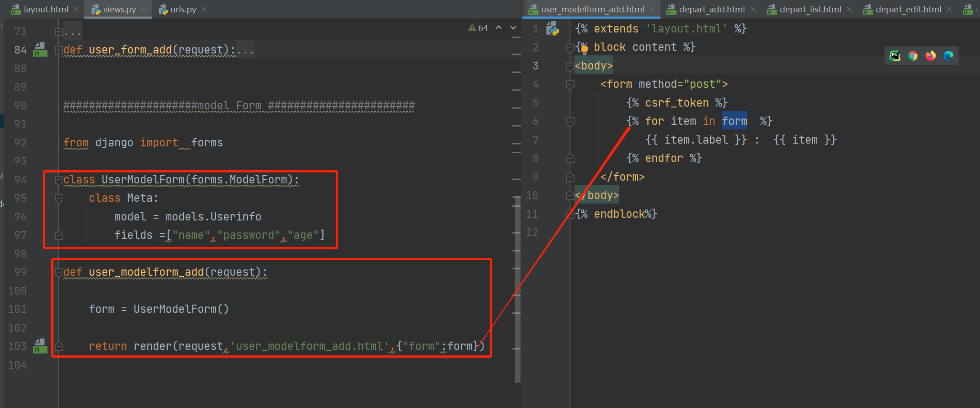
Task: Click user_modelform_add function name on line 99
Action: pyautogui.click(x=146, y=272)
